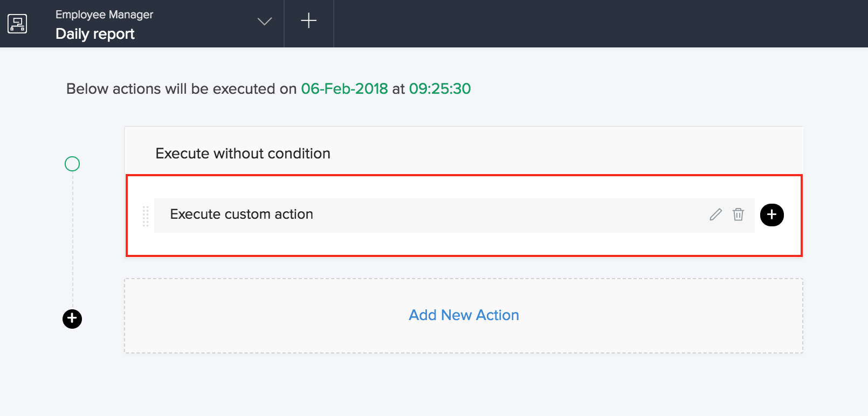Change the execution time 09:25:30
Viewport: 868px width, 416px height.
pyautogui.click(x=439, y=89)
